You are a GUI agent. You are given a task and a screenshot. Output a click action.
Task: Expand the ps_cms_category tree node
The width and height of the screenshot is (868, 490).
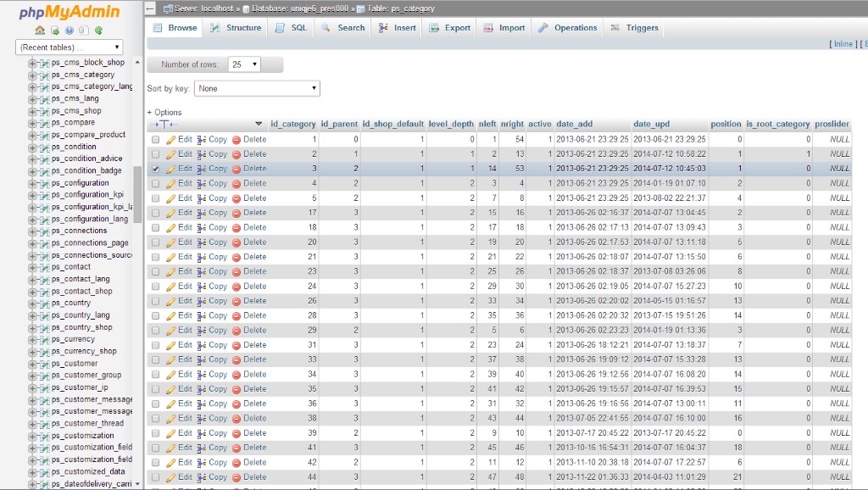click(33, 75)
